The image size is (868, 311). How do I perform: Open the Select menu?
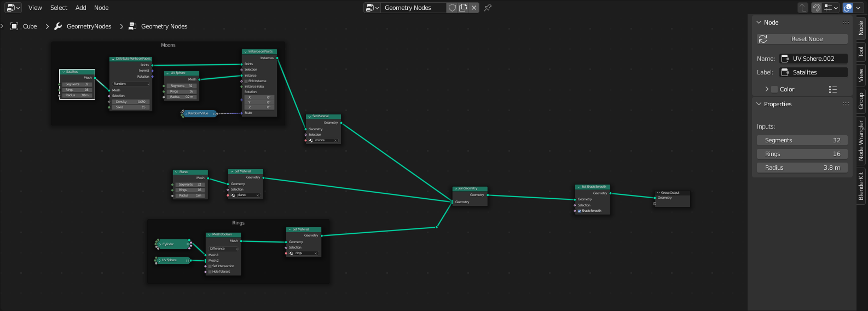coord(59,8)
